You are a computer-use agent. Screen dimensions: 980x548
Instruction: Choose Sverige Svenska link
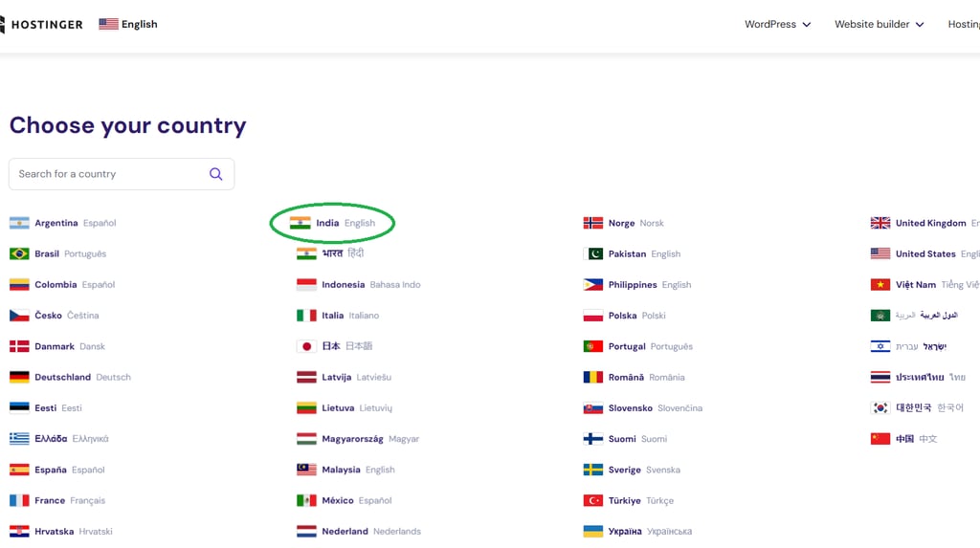point(632,470)
